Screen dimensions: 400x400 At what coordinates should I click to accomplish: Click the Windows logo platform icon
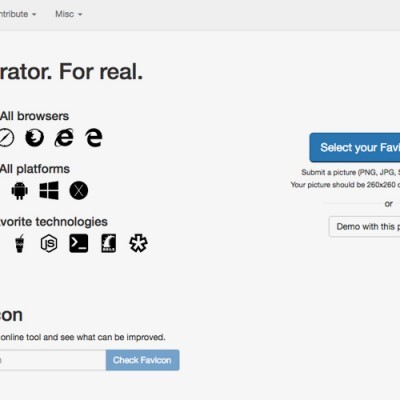click(x=49, y=190)
